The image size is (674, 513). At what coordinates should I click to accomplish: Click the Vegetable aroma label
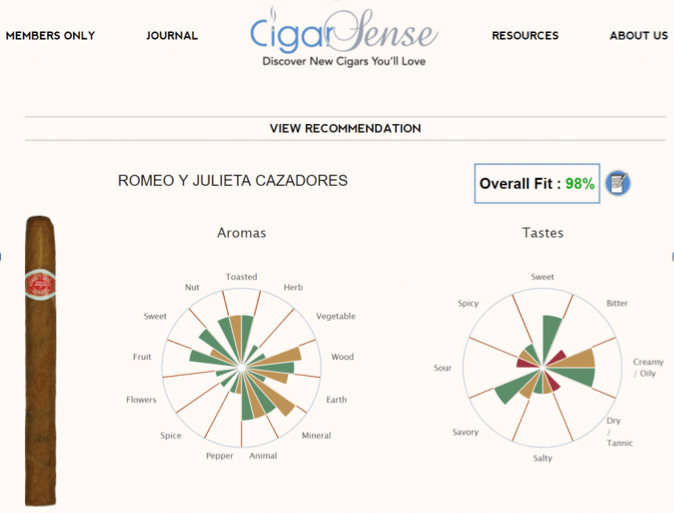pos(336,316)
